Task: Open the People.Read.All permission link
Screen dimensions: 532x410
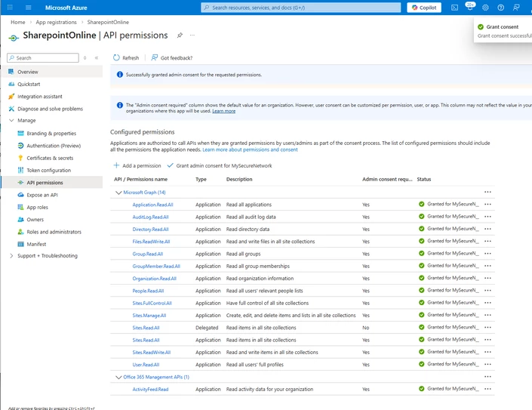Action: point(148,291)
